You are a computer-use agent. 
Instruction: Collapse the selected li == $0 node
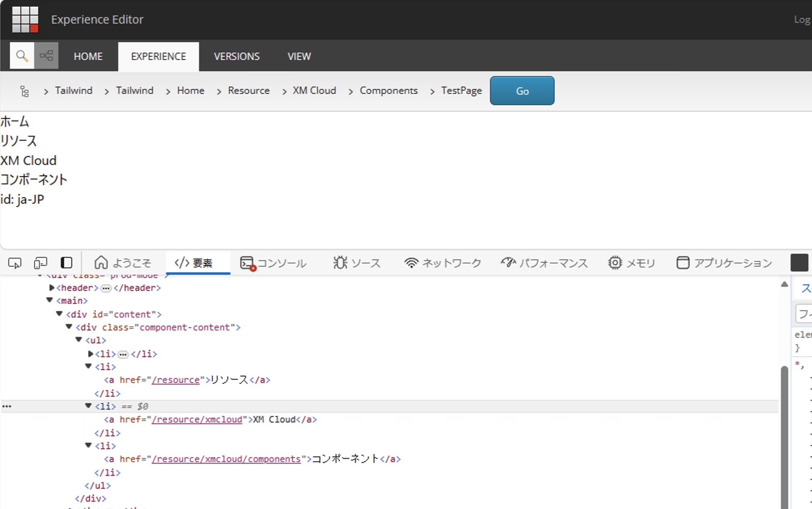click(88, 406)
